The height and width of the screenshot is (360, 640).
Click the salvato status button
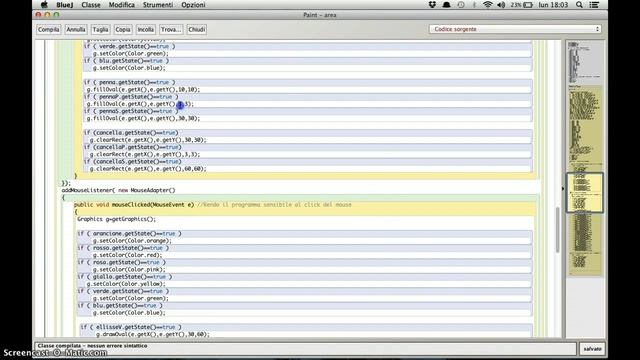click(x=592, y=349)
